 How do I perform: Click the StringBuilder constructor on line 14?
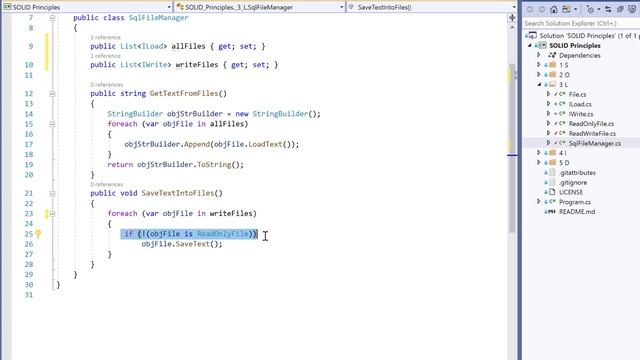[280, 113]
